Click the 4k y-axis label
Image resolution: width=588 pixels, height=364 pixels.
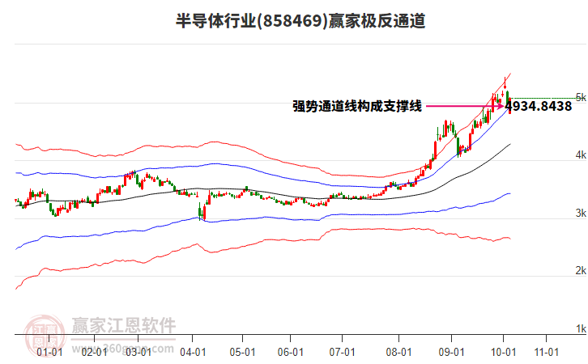pyautogui.click(x=581, y=154)
